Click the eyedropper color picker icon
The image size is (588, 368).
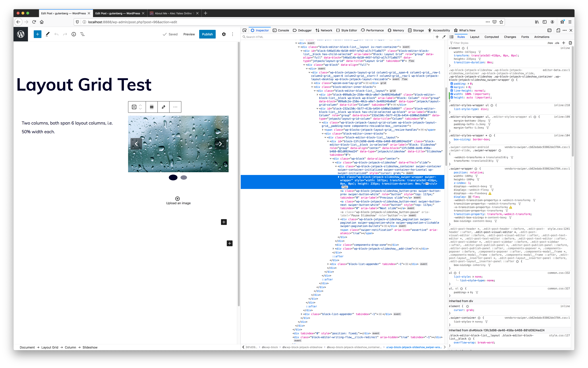click(444, 37)
